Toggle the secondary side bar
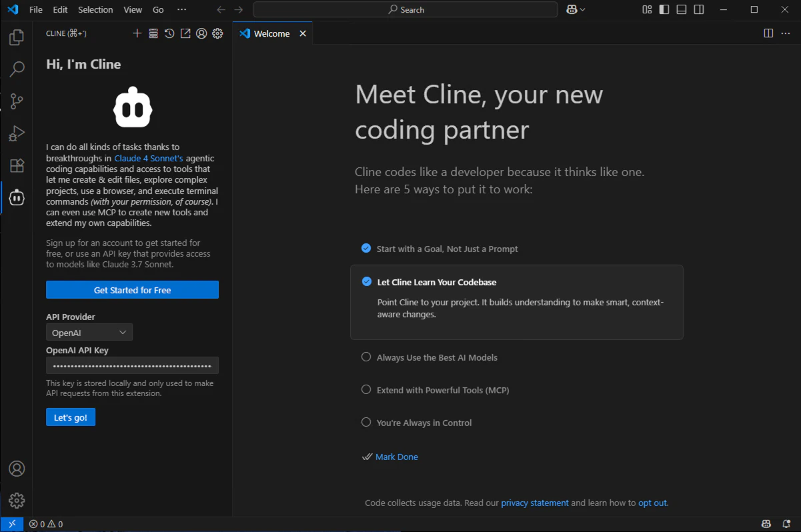801x532 pixels. 699,9
